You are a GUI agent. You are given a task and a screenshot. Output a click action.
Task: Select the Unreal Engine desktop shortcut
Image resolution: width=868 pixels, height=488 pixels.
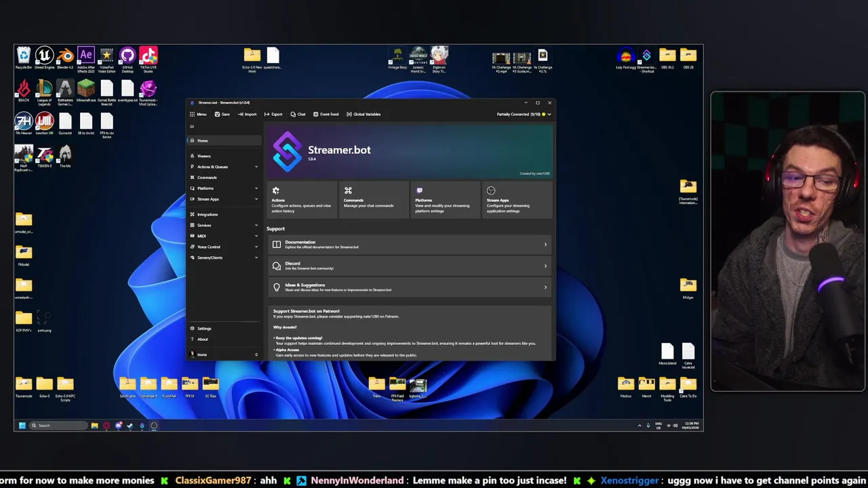[x=44, y=59]
